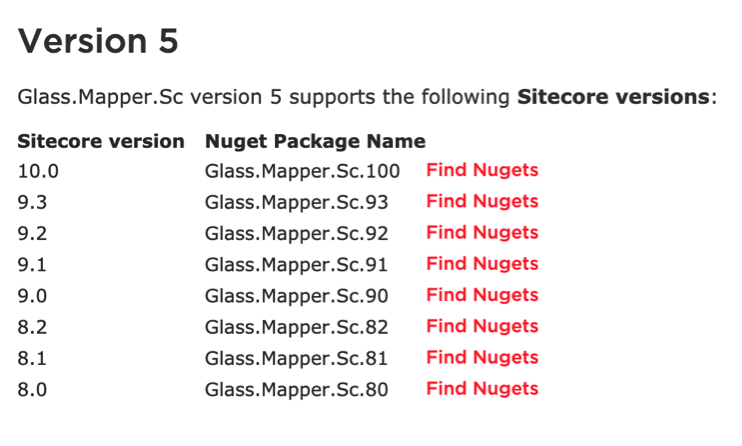
Task: Click the Nuget Package Name column header
Action: point(315,141)
